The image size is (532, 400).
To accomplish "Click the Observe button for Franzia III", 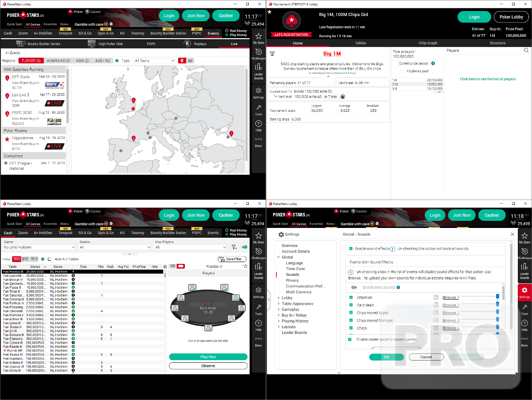I will pyautogui.click(x=208, y=366).
